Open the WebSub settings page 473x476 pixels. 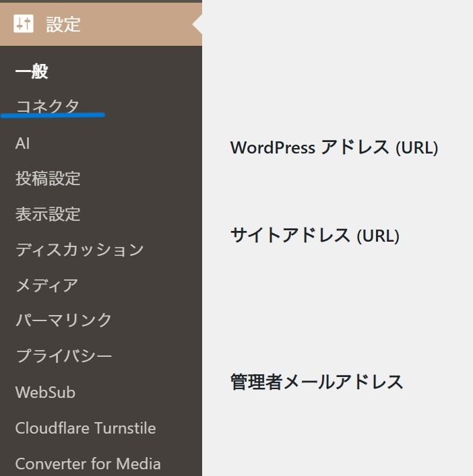[45, 392]
